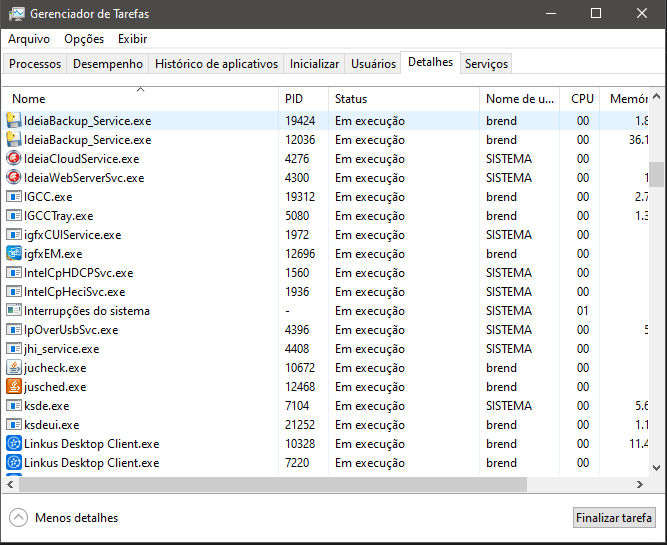
Task: Click the IGCC.exe process icon
Action: click(14, 196)
